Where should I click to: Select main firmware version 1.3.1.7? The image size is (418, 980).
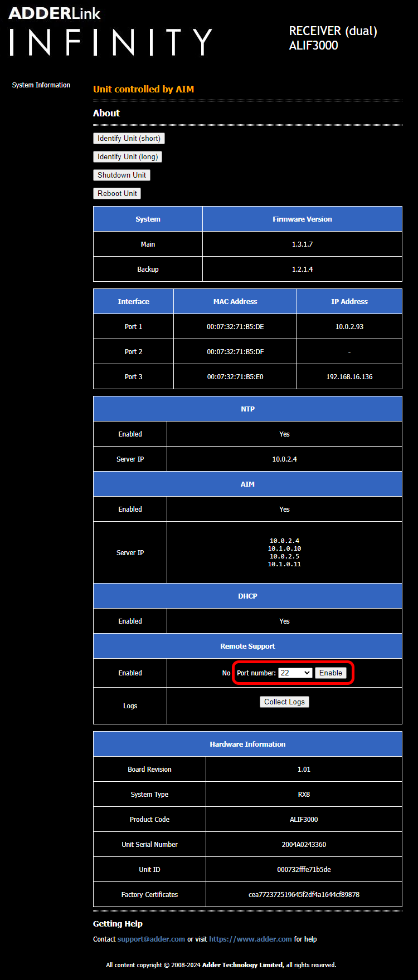(302, 244)
